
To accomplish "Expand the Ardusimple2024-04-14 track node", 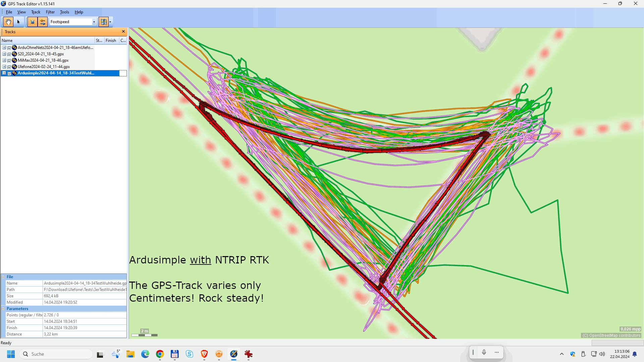I will 4,73.
